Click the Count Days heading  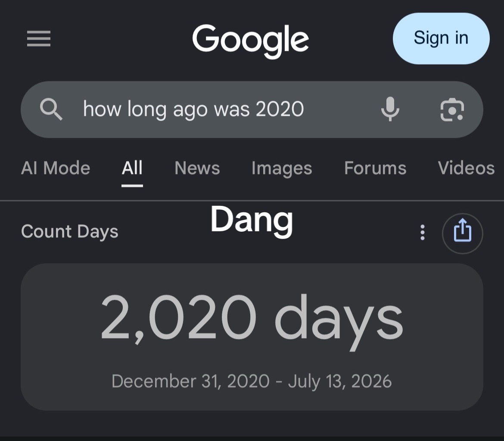[70, 232]
